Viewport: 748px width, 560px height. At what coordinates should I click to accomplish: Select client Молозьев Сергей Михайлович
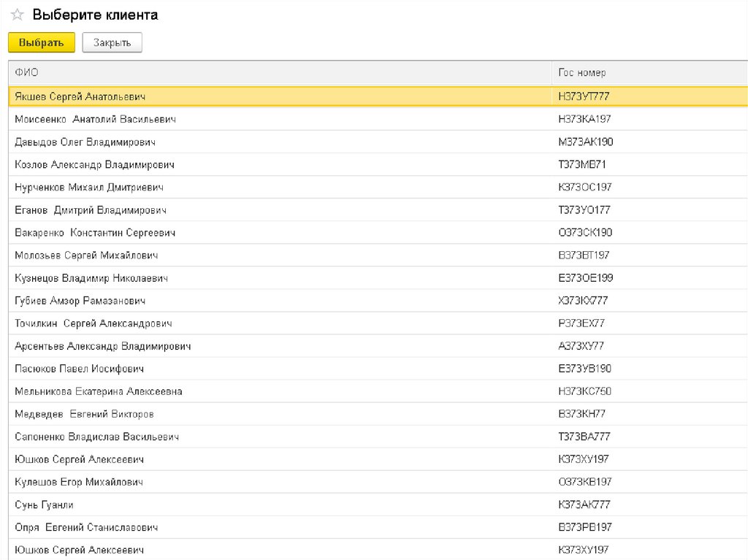click(x=86, y=255)
